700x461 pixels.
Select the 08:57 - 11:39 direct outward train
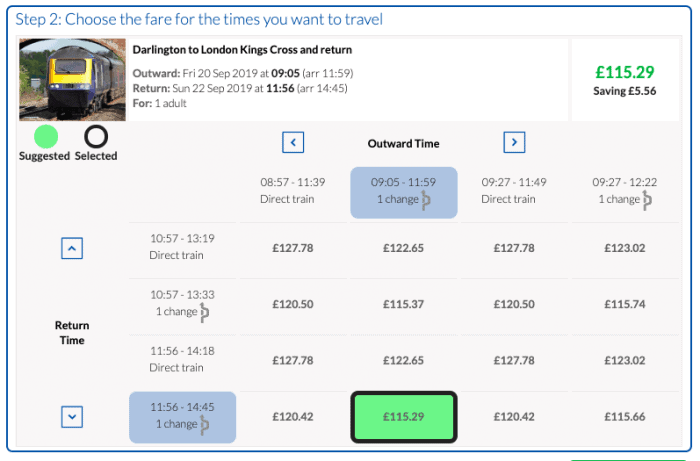(x=292, y=191)
